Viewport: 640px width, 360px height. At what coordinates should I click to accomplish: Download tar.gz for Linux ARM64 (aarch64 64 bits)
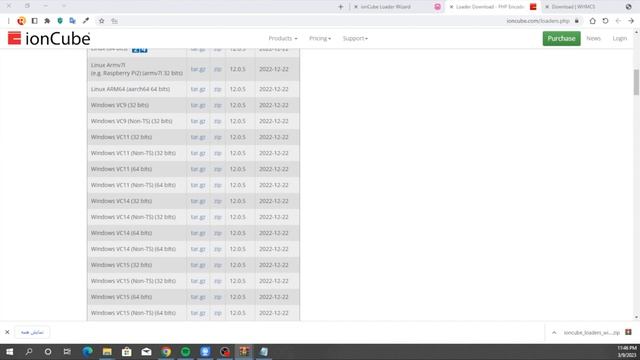point(198,89)
